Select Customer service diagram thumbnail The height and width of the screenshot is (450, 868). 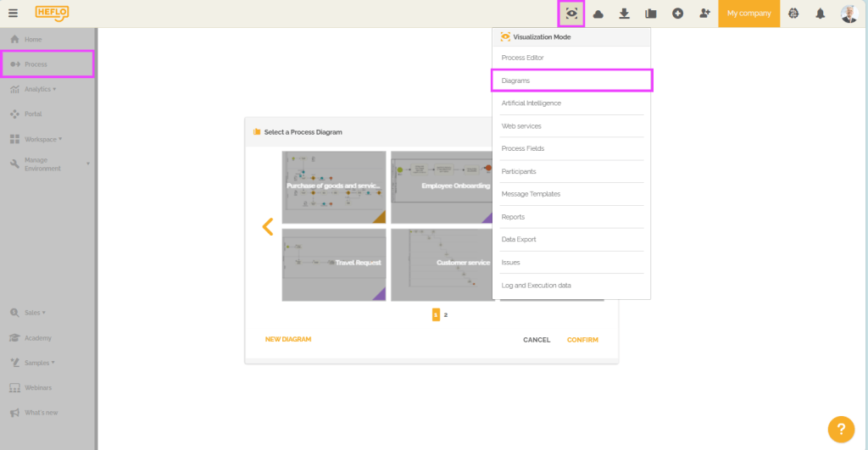point(442,264)
